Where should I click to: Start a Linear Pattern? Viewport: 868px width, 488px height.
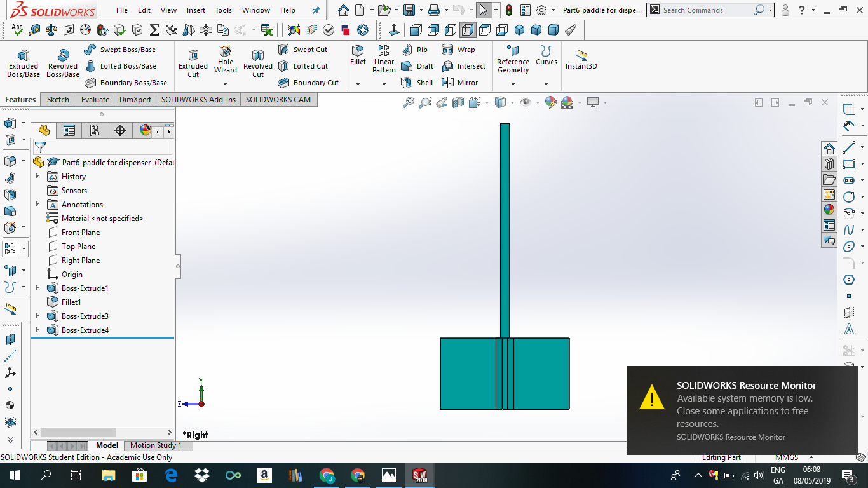(384, 60)
